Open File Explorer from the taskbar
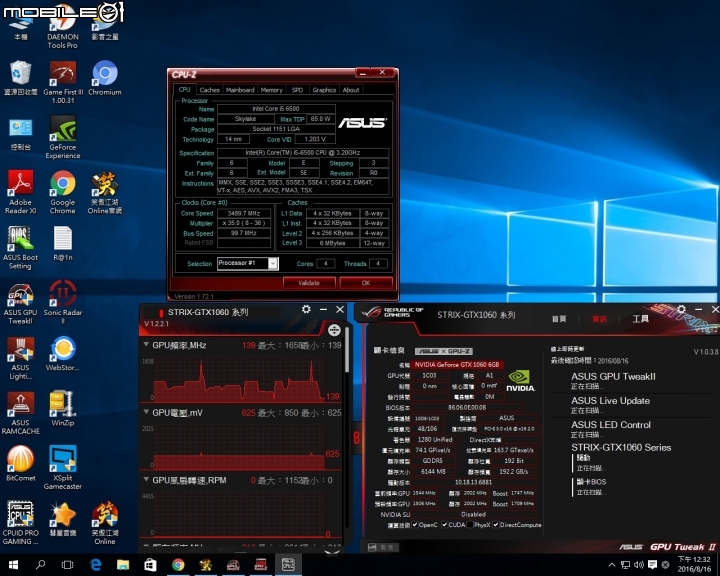 pyautogui.click(x=123, y=565)
